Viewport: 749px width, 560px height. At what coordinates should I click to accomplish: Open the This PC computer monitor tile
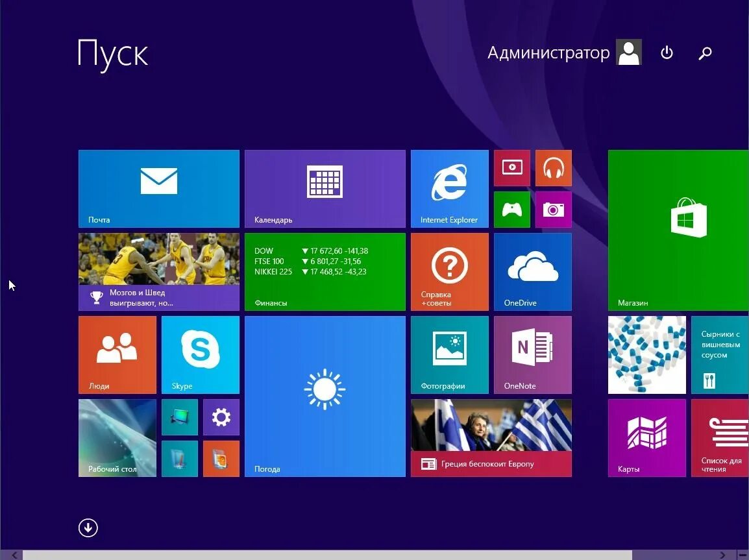(180, 417)
